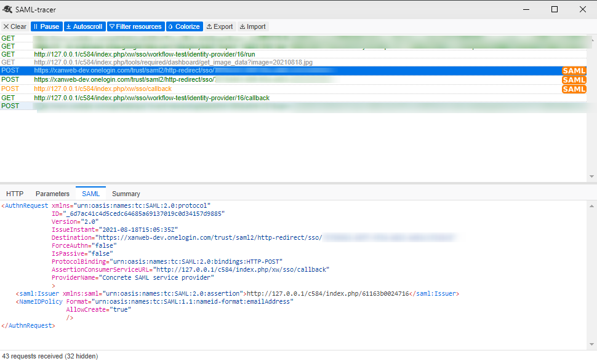This screenshot has height=364, width=597.
Task: Click the SAML badge on the second onelogin POST
Action: click(574, 80)
